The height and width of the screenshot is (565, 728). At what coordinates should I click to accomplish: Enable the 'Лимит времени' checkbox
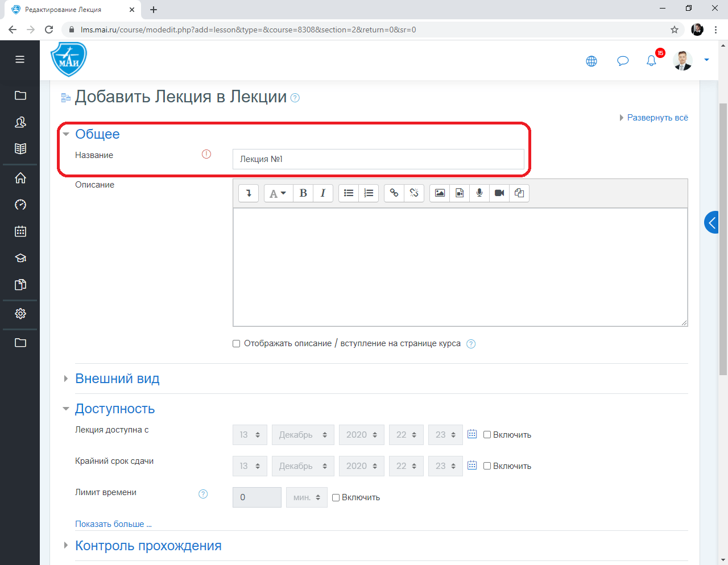(336, 497)
